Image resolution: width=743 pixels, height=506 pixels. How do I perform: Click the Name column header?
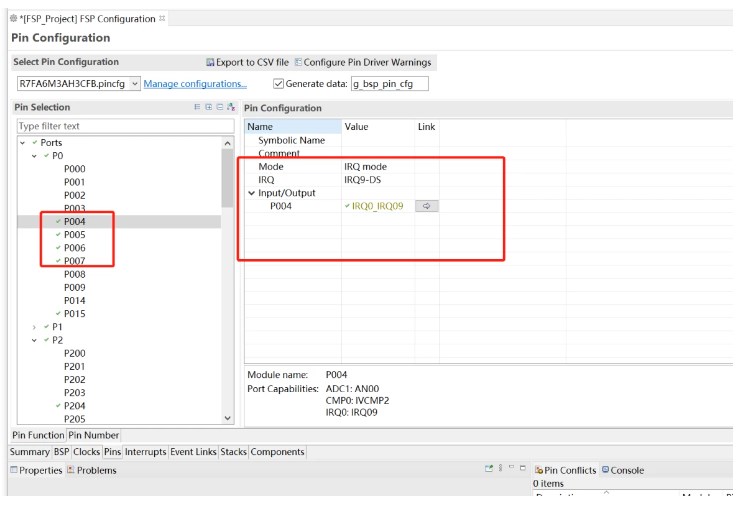click(293, 127)
